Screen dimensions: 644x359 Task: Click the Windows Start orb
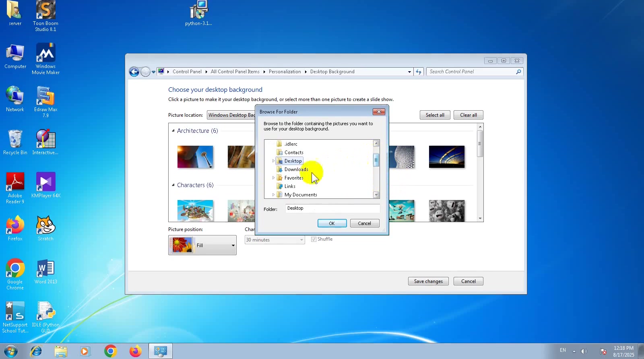tap(10, 351)
